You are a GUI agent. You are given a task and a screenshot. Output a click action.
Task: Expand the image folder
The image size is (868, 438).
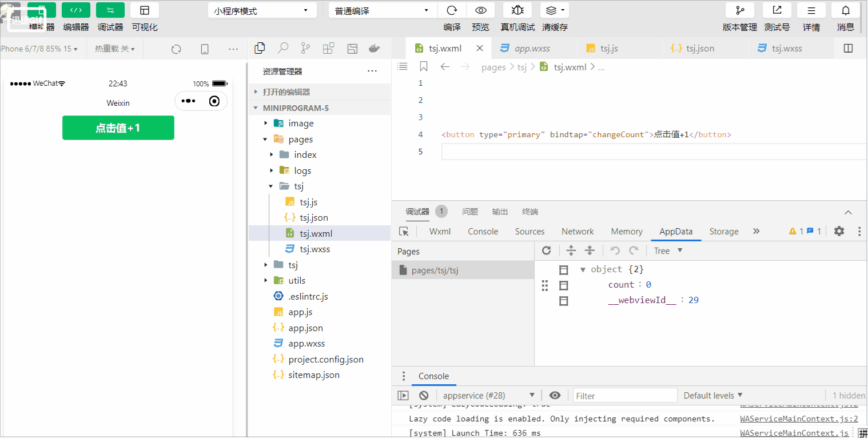point(320,124)
